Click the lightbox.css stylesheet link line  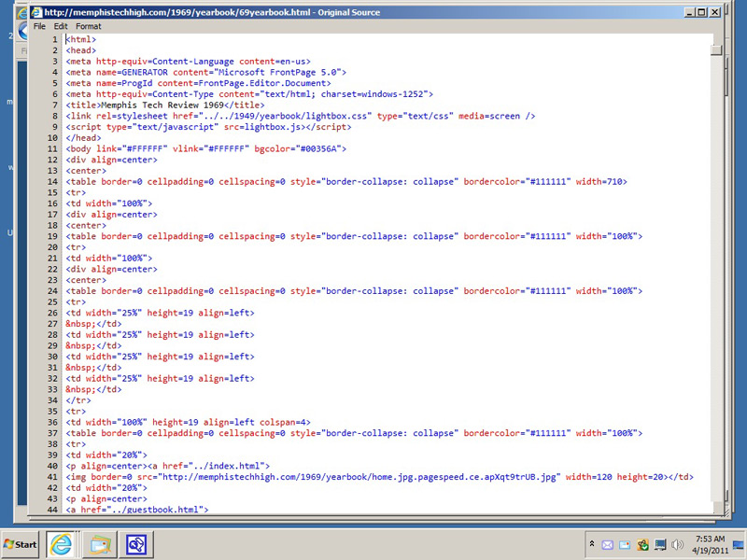(x=301, y=116)
